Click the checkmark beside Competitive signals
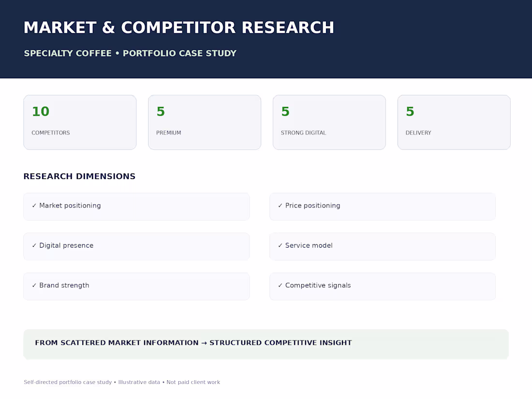 point(280,286)
